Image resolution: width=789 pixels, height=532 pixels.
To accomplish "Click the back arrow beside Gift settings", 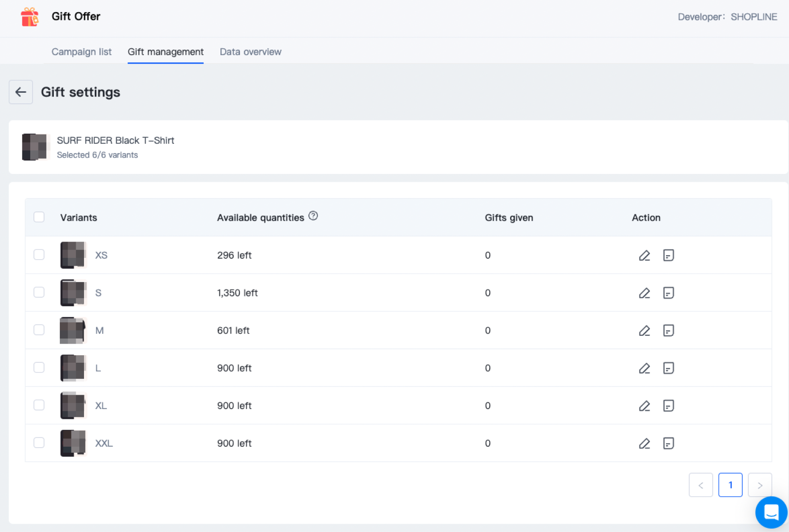I will 21,92.
